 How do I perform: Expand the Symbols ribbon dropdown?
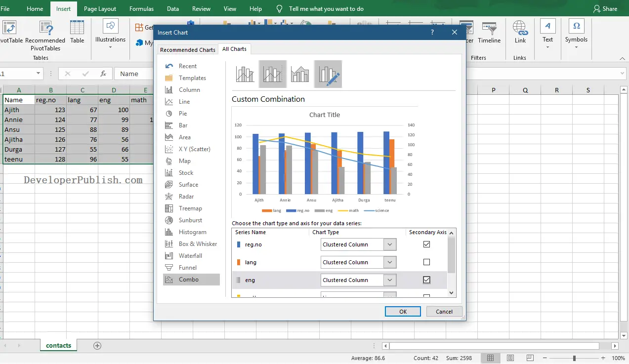[x=576, y=47]
